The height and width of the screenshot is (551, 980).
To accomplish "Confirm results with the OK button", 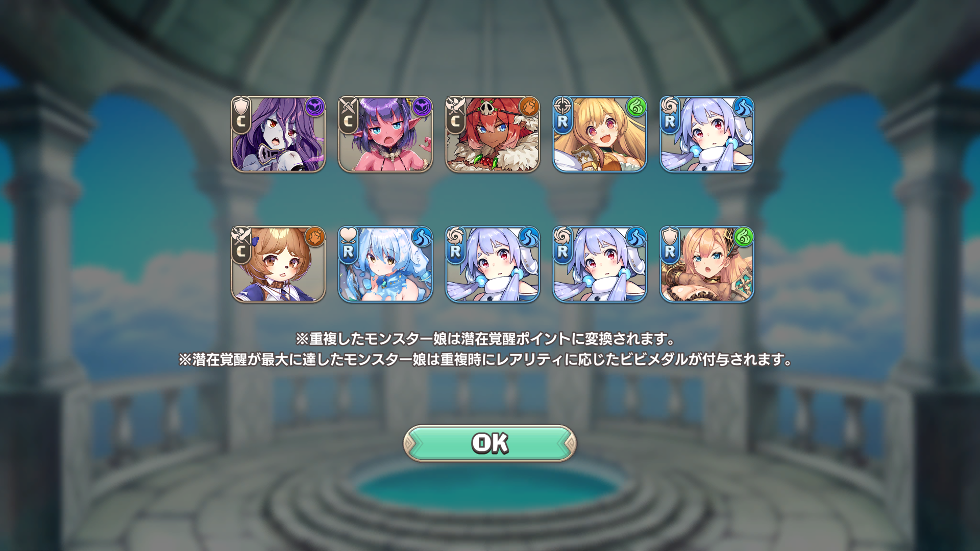I will click(x=490, y=443).
